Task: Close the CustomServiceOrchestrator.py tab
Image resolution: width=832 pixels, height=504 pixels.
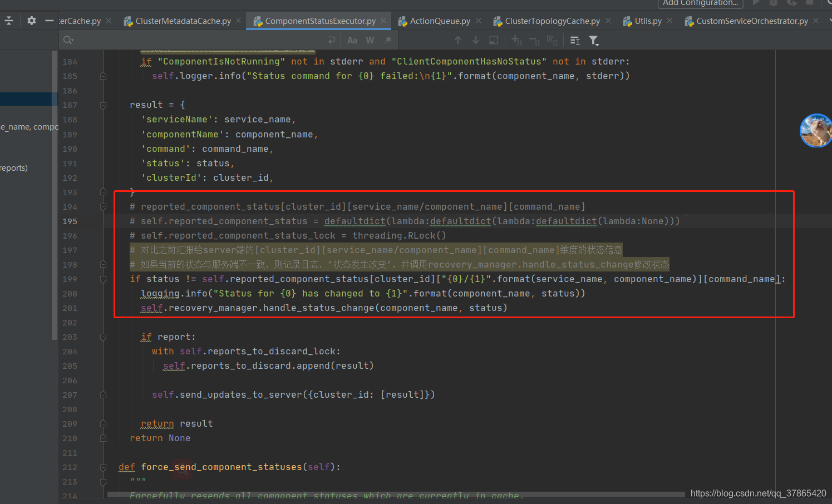Action: (x=815, y=21)
